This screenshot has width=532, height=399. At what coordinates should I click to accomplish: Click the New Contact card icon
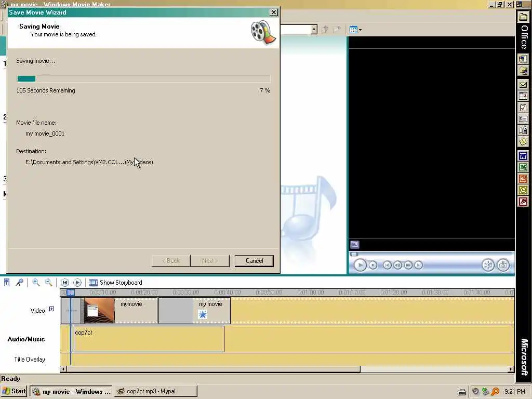point(523,119)
